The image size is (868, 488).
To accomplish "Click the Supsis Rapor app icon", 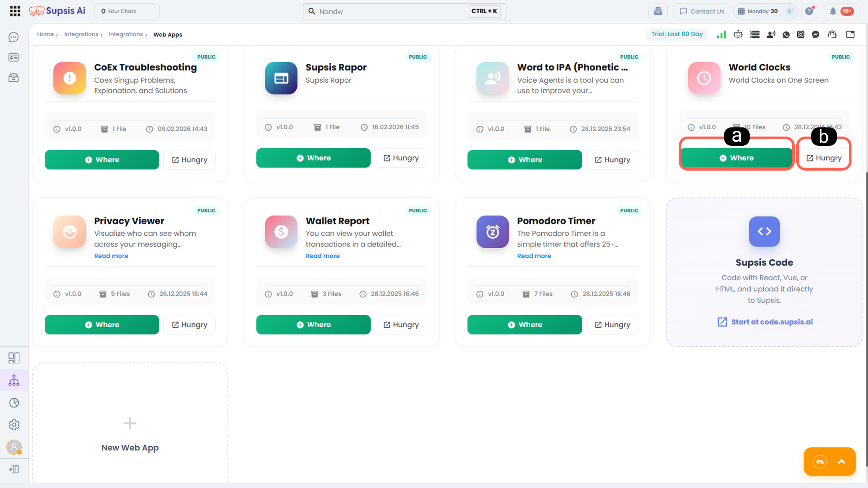I will click(281, 78).
